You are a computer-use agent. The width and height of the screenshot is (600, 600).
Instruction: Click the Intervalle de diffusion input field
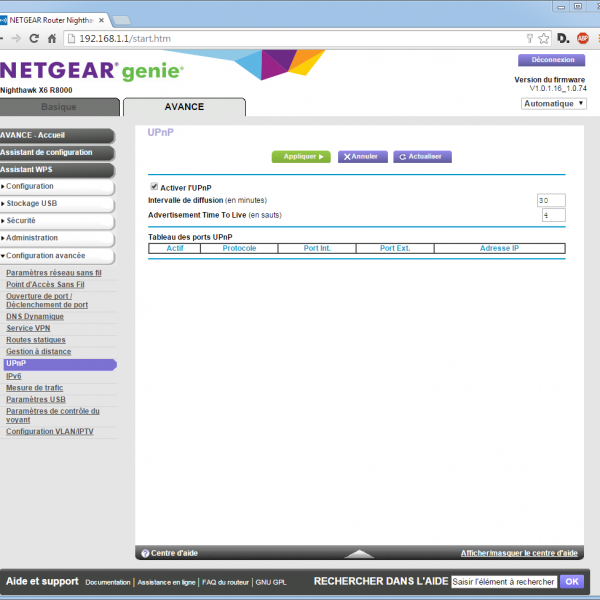pyautogui.click(x=551, y=200)
